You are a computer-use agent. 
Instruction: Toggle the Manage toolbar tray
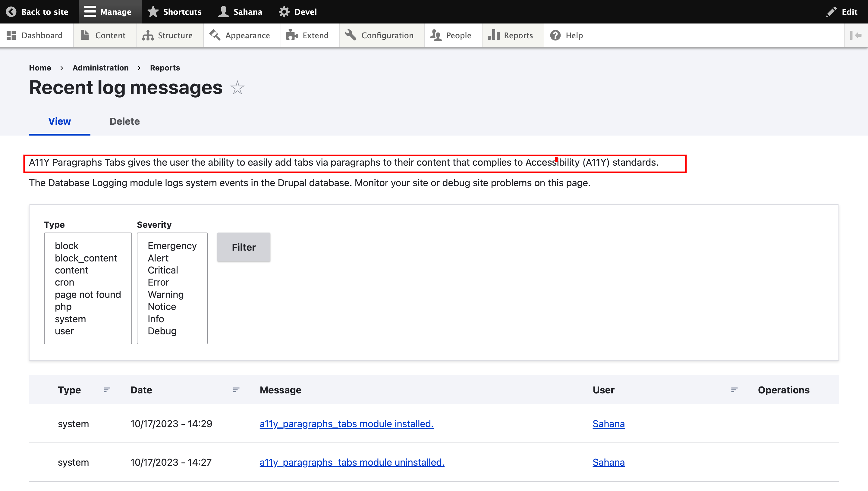tap(108, 12)
